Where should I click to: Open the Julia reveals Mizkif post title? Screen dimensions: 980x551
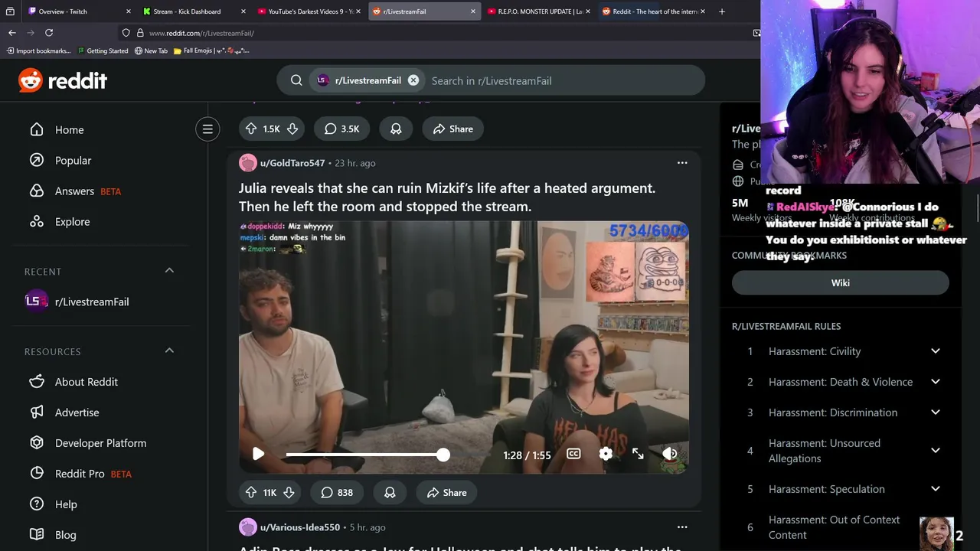click(x=447, y=197)
